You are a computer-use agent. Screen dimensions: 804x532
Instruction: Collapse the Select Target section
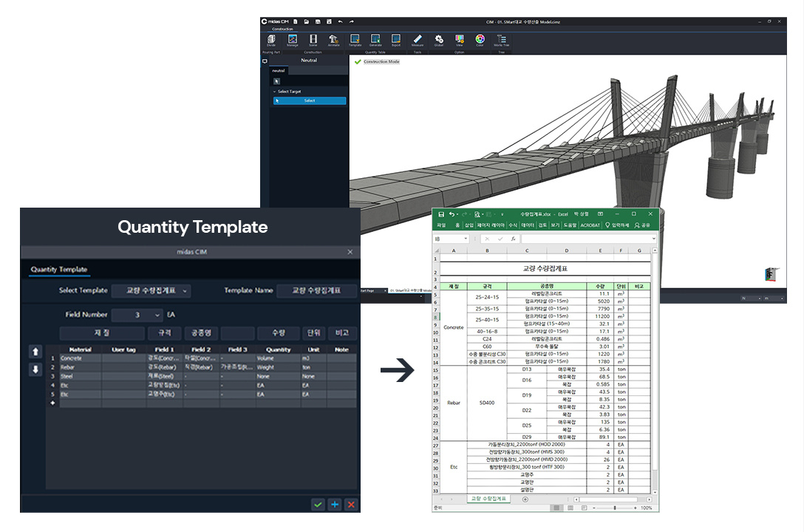(274, 92)
